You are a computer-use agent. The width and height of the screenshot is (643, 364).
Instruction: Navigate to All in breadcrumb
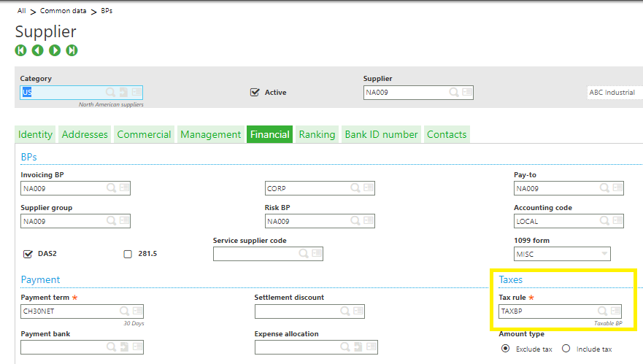pos(22,11)
